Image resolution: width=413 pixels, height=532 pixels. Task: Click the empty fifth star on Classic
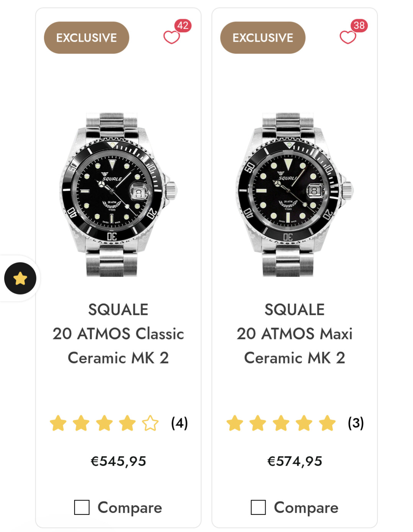pyautogui.click(x=150, y=423)
